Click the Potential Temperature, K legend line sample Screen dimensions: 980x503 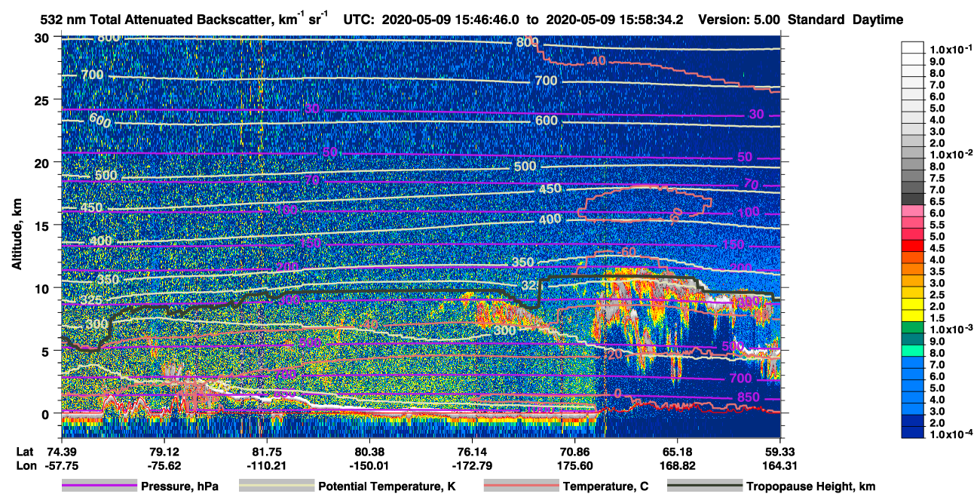pos(277,486)
